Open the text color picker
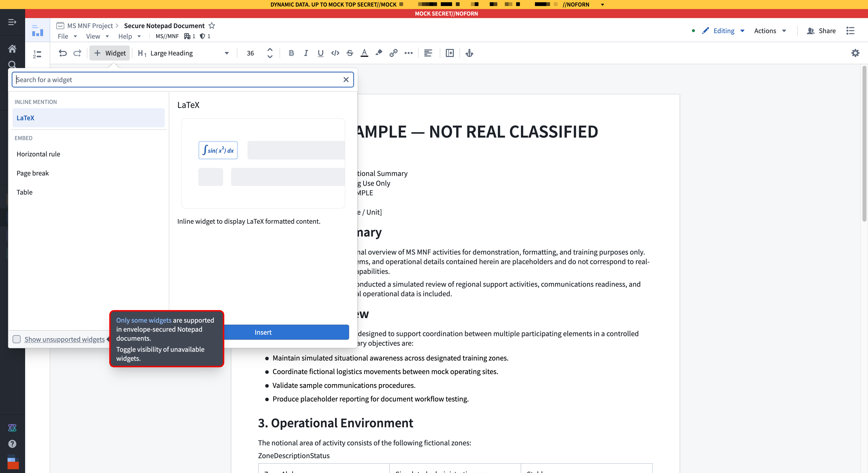The height and width of the screenshot is (473, 868). [364, 53]
